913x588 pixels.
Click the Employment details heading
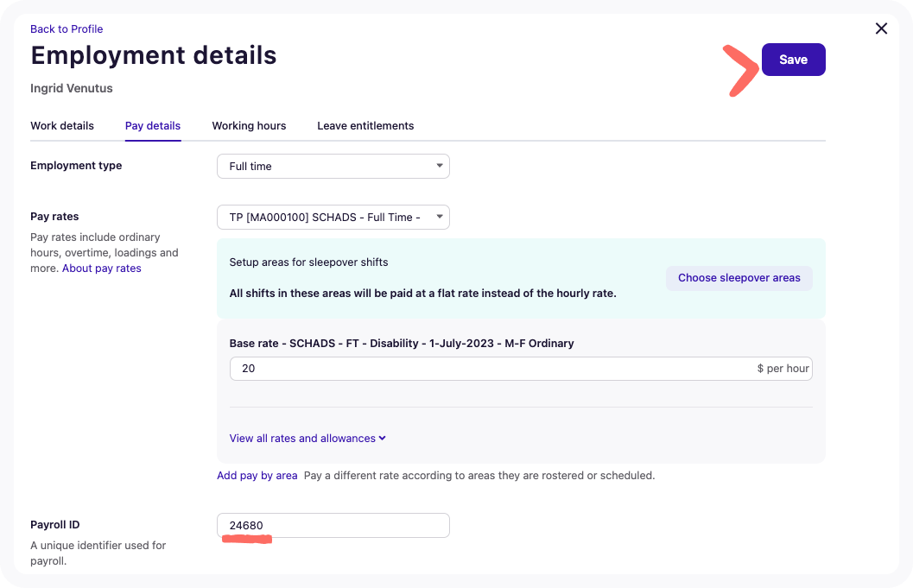click(x=154, y=55)
